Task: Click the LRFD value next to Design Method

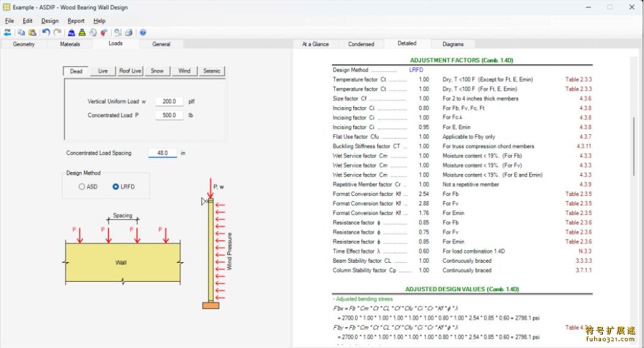Action: 416,70
